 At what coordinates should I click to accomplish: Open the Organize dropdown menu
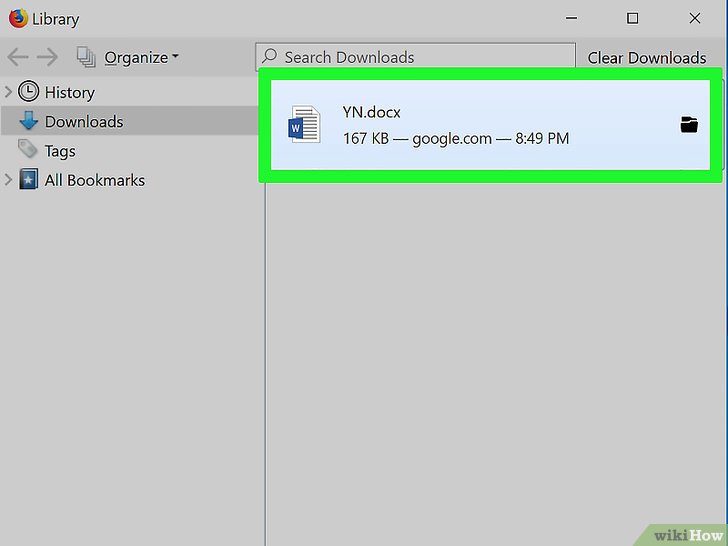(142, 58)
